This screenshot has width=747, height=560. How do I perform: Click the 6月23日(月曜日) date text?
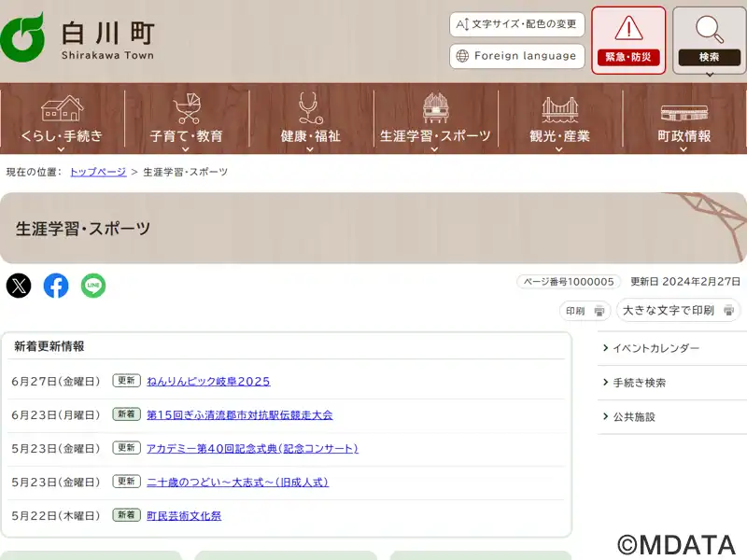tap(56, 415)
